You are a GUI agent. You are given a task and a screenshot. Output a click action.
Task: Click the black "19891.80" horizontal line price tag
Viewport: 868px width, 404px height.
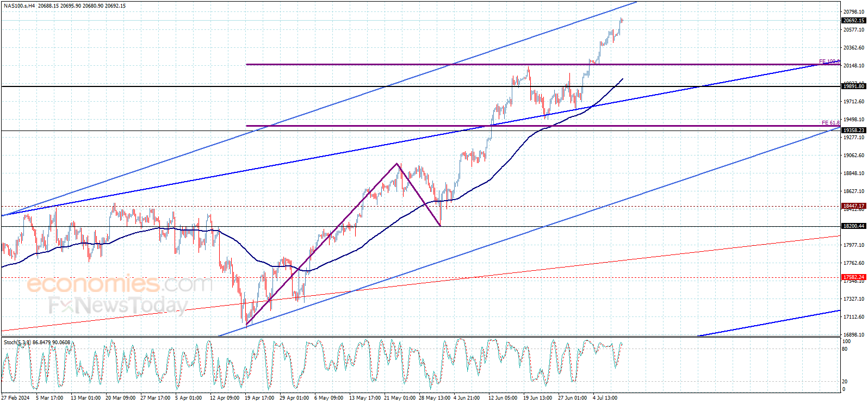click(x=853, y=86)
